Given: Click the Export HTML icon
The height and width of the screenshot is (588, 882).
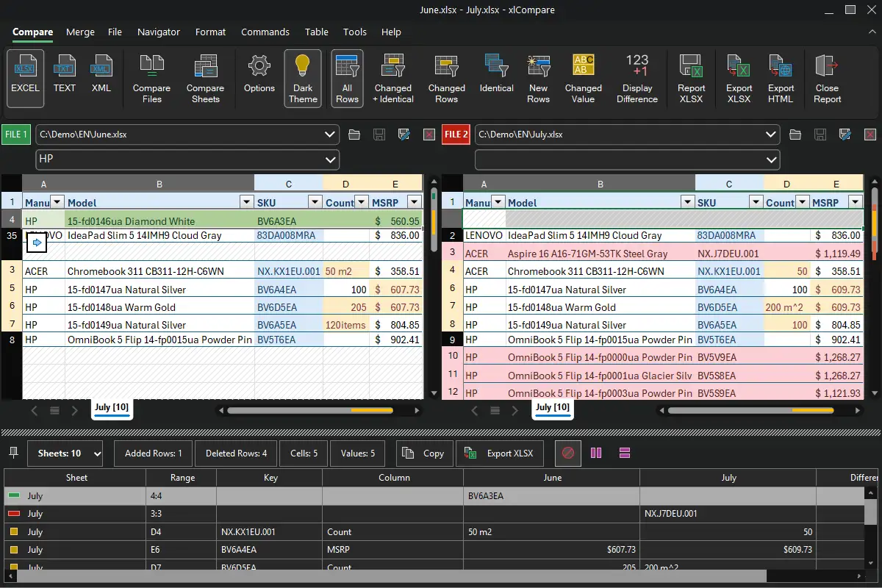Looking at the screenshot, I should coord(781,79).
